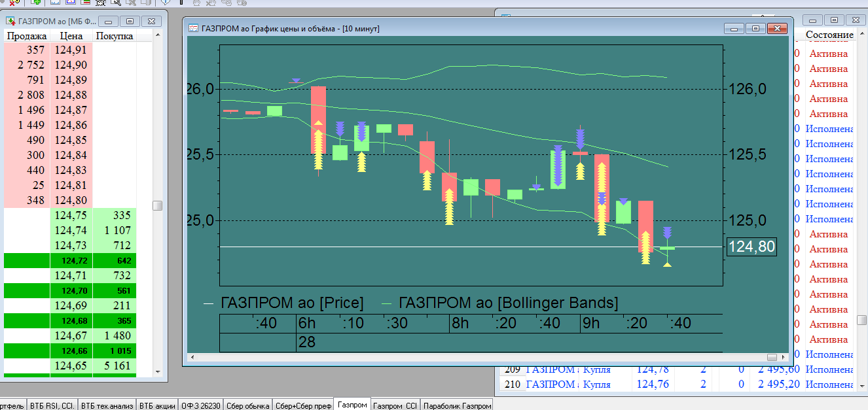Click the order book scrollbar up arrow

(x=157, y=35)
